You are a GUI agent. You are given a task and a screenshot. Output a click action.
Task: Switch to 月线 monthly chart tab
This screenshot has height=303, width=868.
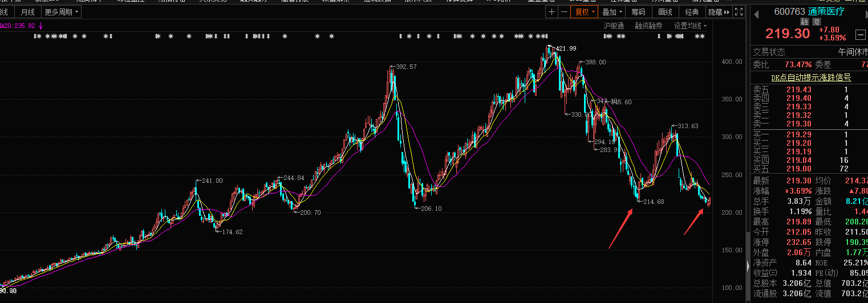pyautogui.click(x=27, y=11)
